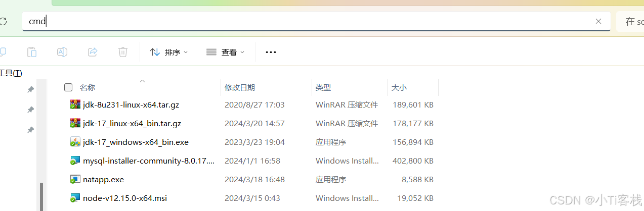Image resolution: width=644 pixels, height=211 pixels.
Task: Sort by the 修改日期 column header
Action: pyautogui.click(x=240, y=88)
